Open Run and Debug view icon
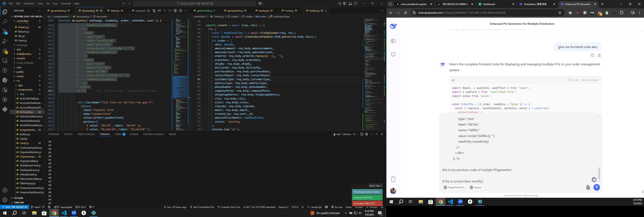This screenshot has width=644, height=217. [x=5, y=41]
